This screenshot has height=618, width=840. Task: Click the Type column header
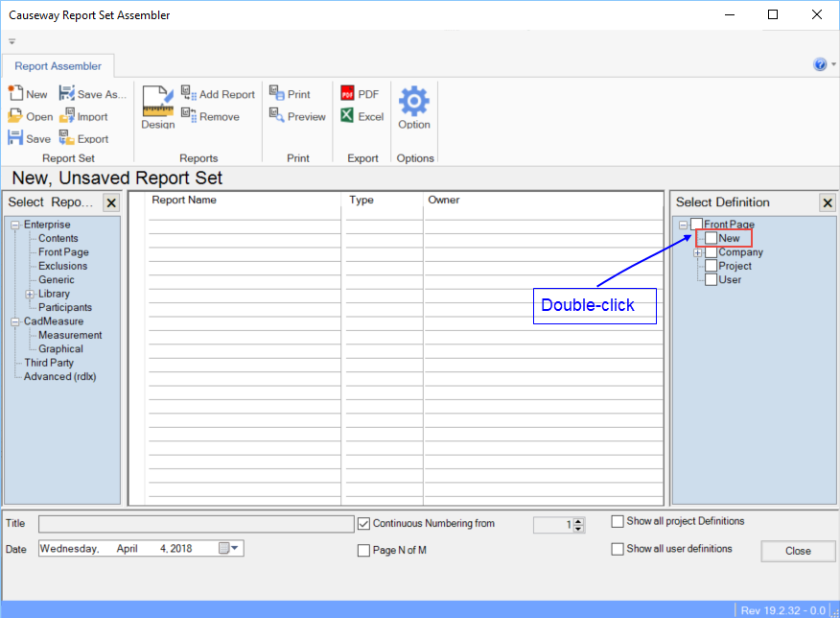coord(362,200)
